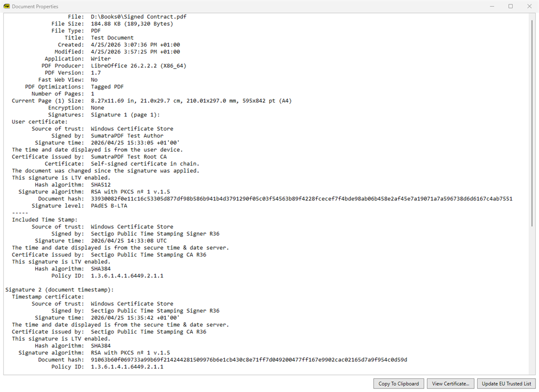Screen dimensions: 539x392
Task: Click the User certificate heading
Action: click(x=39, y=122)
